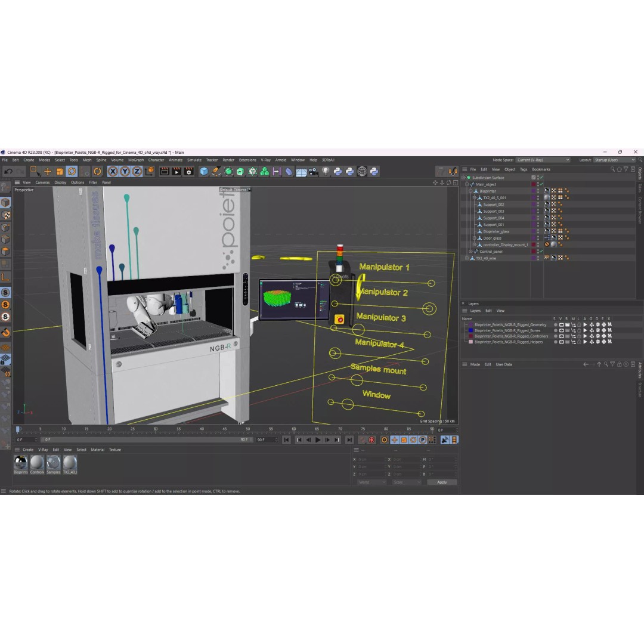Toggle the Subdivision Surface enable checkmark

541,178
